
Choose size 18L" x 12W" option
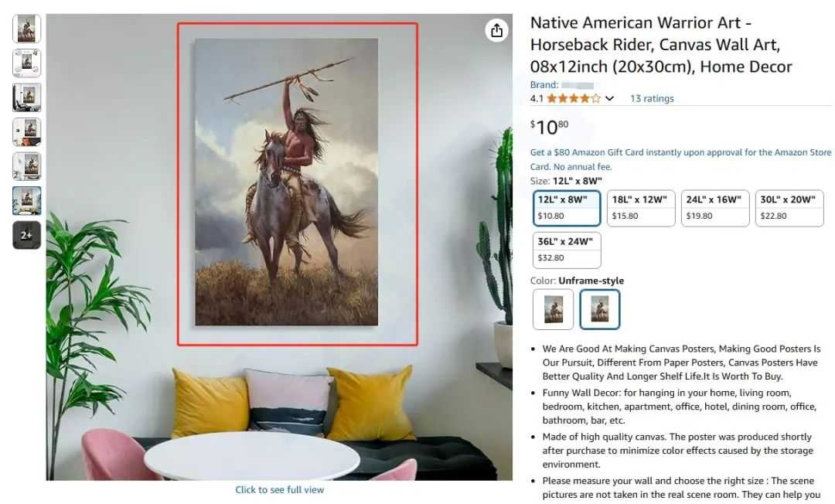(x=641, y=208)
